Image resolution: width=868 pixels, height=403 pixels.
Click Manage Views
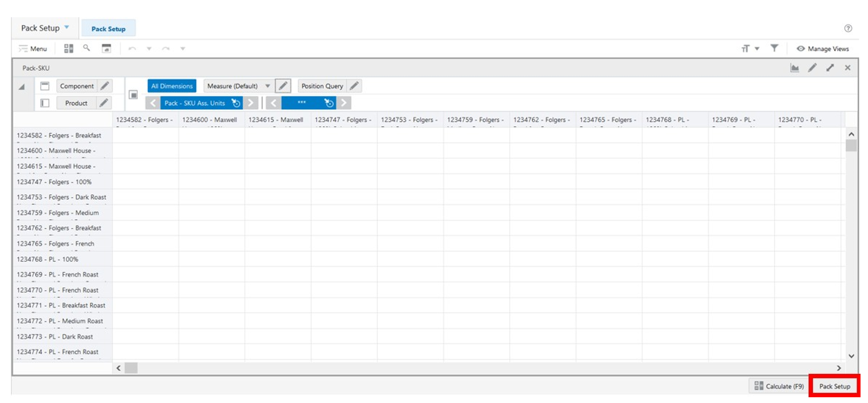822,49
